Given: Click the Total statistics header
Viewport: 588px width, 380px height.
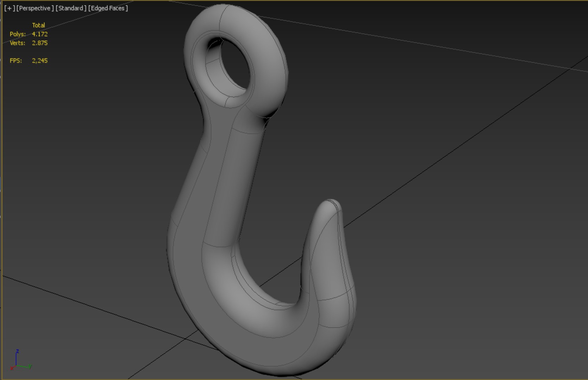Looking at the screenshot, I should point(38,25).
